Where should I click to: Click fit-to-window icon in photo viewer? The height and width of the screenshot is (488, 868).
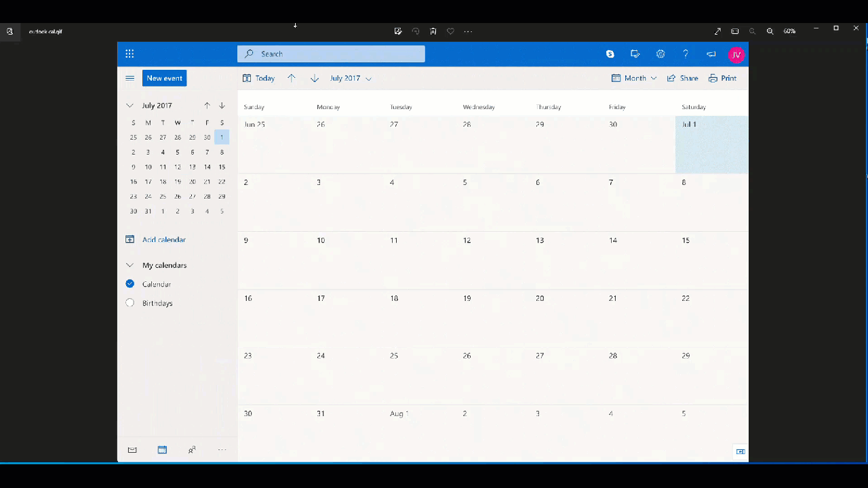pyautogui.click(x=735, y=31)
